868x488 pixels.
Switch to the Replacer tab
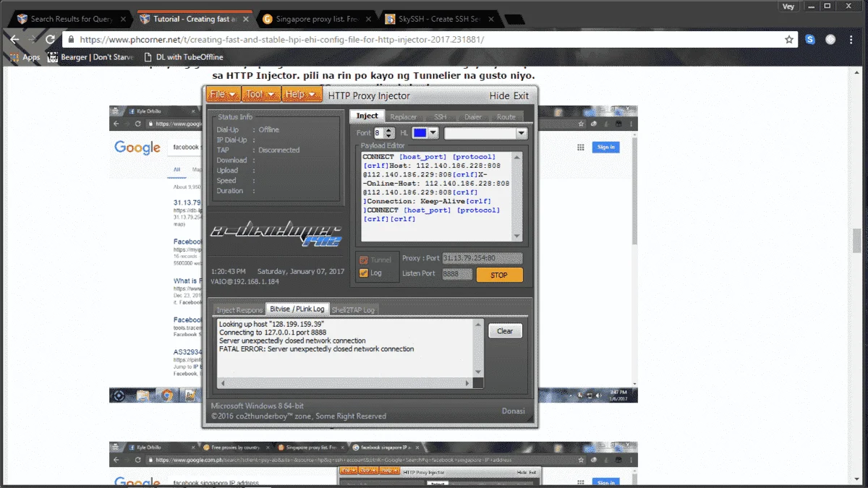pos(404,116)
